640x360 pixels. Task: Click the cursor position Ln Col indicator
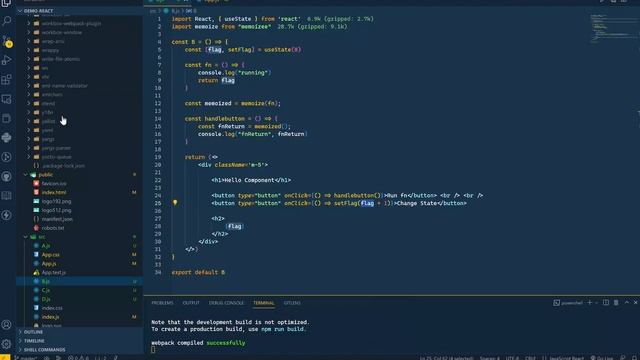point(447,358)
